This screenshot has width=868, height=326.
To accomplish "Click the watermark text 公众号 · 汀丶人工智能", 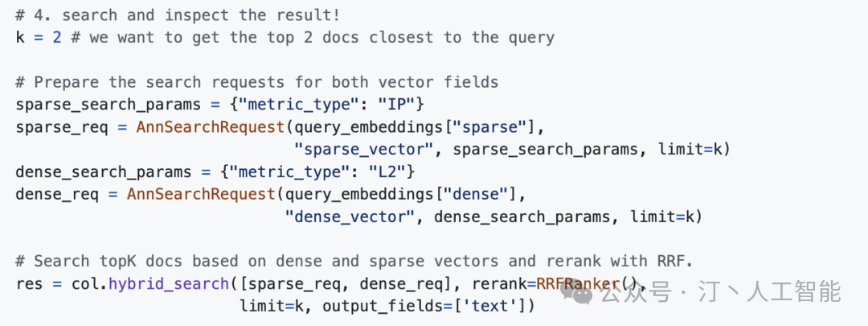I will point(721,292).
